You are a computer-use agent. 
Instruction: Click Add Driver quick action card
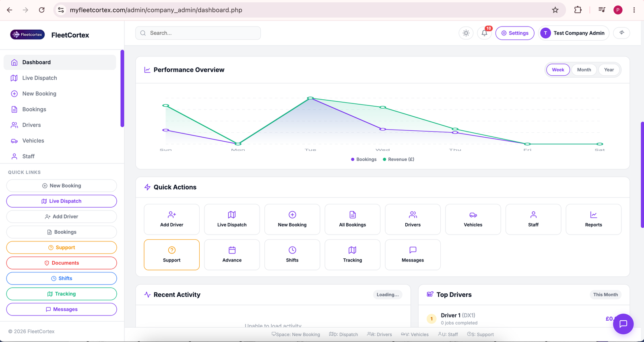point(172,219)
